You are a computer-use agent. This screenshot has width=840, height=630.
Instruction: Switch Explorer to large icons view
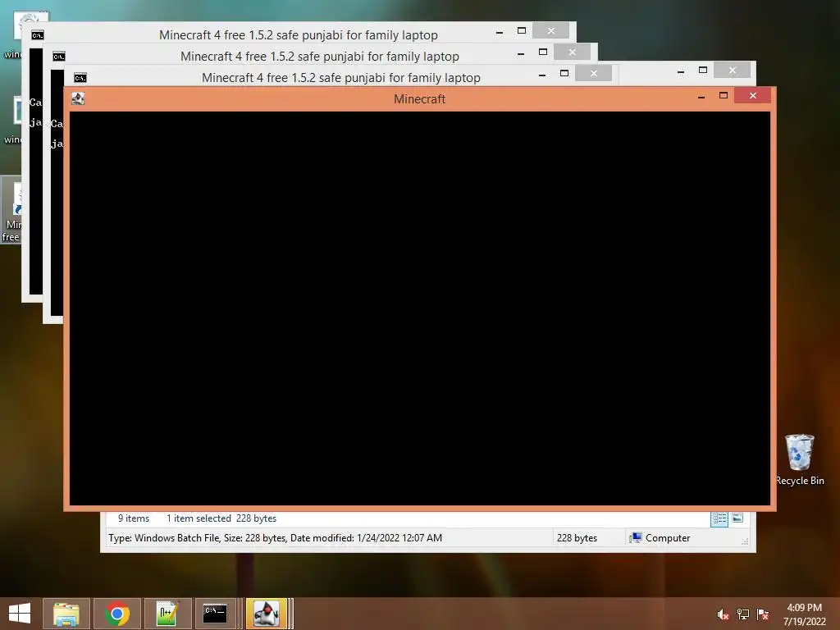coord(737,518)
